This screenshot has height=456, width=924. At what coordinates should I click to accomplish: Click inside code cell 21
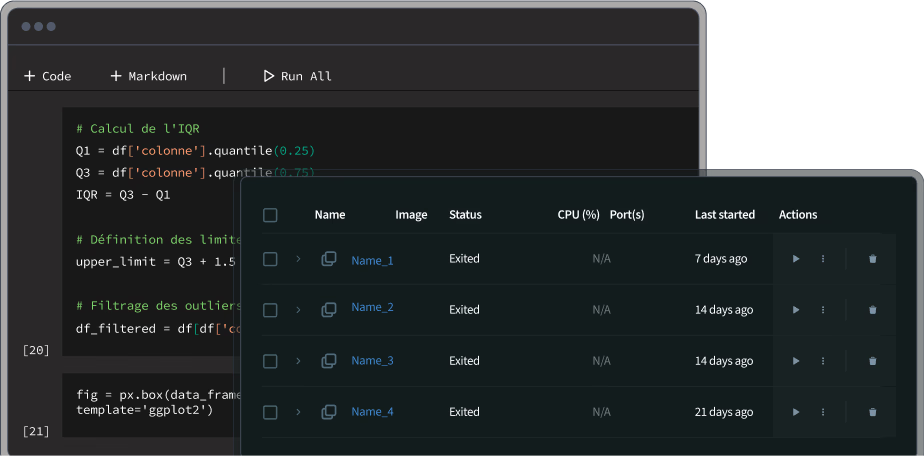click(150, 402)
